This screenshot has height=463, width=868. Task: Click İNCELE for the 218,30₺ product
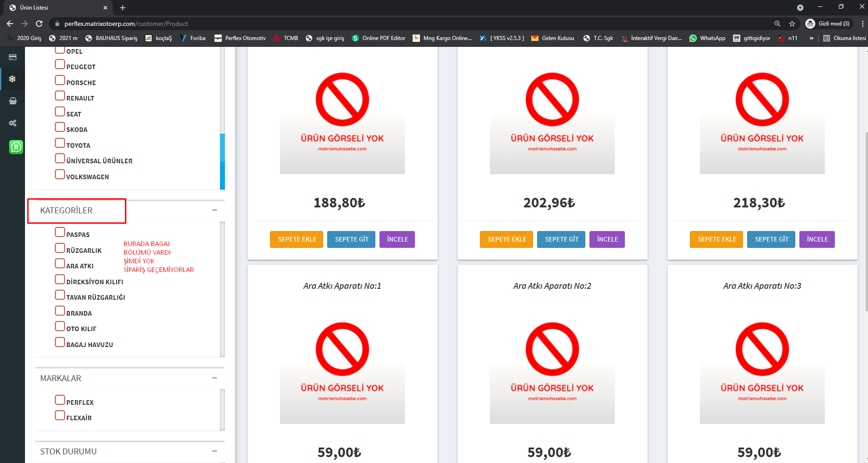pyautogui.click(x=817, y=239)
